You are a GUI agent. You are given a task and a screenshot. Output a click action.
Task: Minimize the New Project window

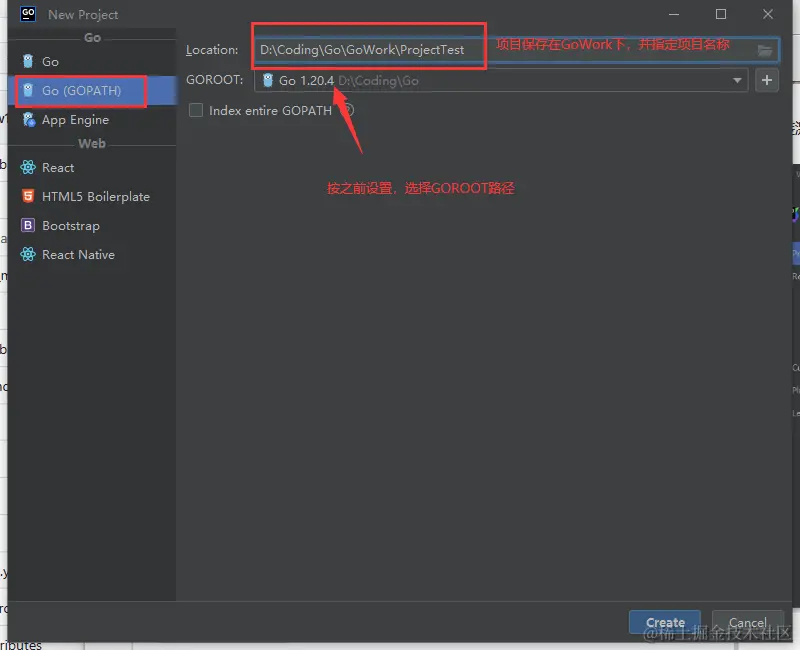[674, 14]
